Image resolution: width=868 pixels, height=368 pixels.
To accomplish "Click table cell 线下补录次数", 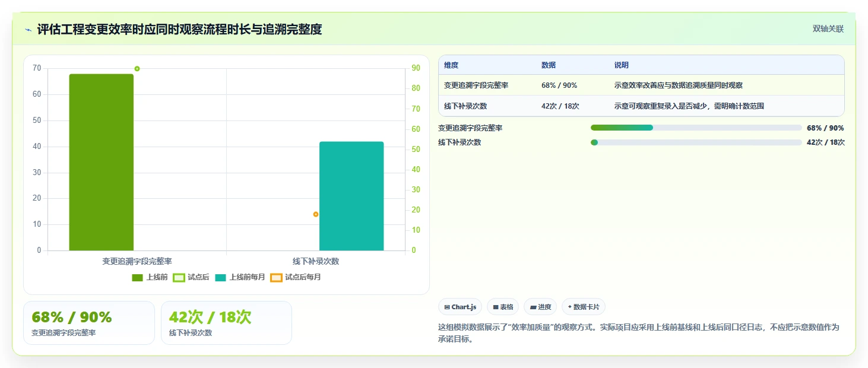I will [465, 106].
